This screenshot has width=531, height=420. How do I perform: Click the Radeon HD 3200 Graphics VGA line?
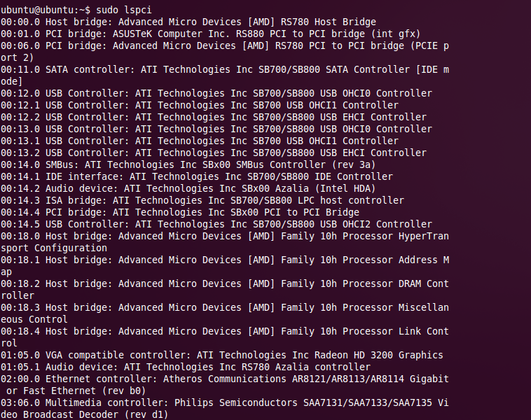221,355
